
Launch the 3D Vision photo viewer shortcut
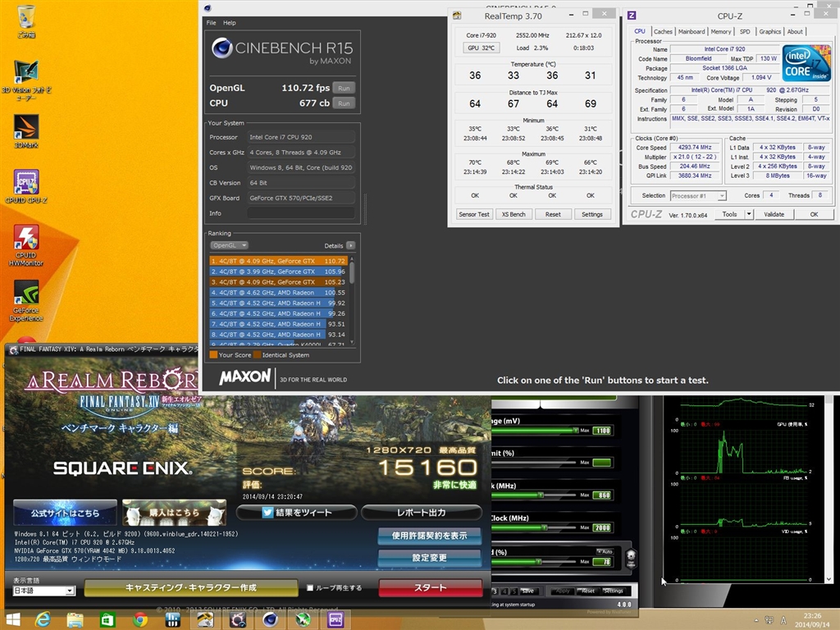(25, 80)
